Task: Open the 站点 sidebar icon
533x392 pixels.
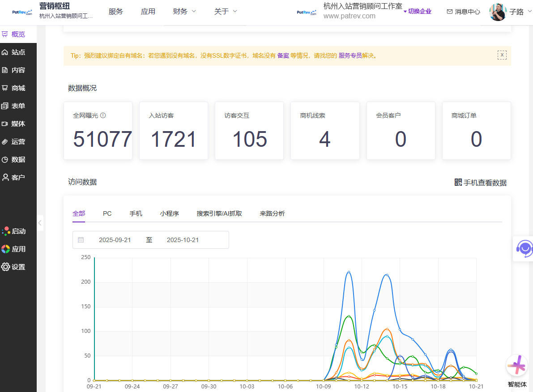Action: point(5,52)
